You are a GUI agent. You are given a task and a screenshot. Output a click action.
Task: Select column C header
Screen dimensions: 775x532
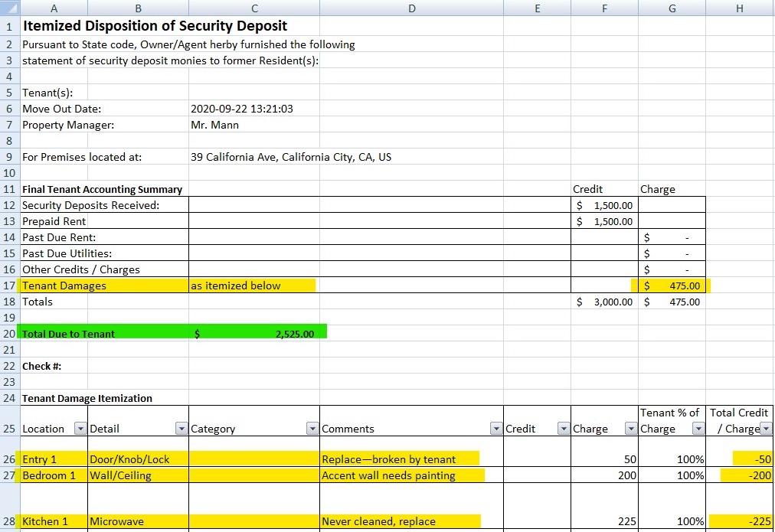[254, 8]
